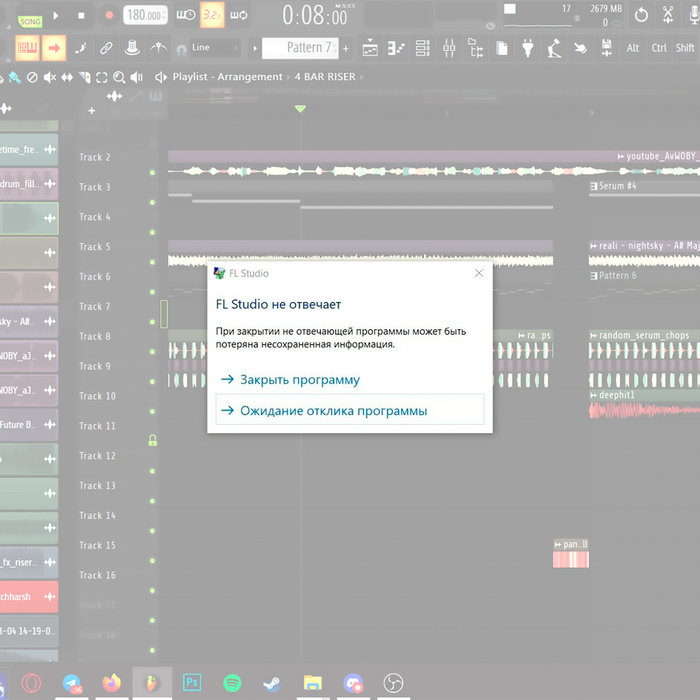Image resolution: width=700 pixels, height=700 pixels.
Task: Open Spotify from the taskbar
Action: [232, 682]
